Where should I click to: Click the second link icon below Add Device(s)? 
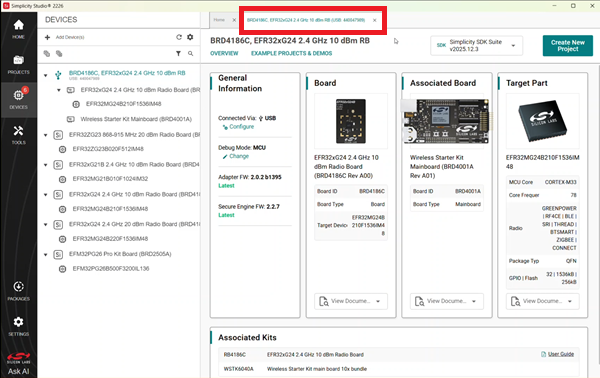(x=59, y=54)
